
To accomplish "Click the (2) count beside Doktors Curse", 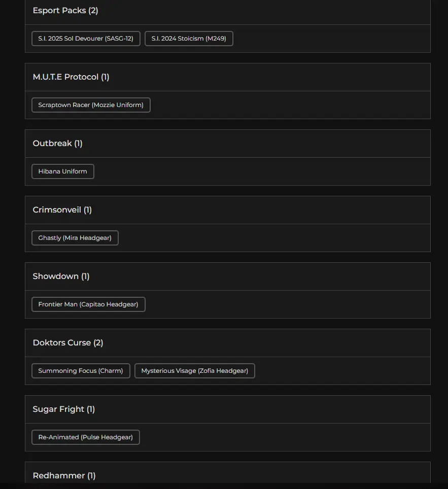I will coord(98,343).
